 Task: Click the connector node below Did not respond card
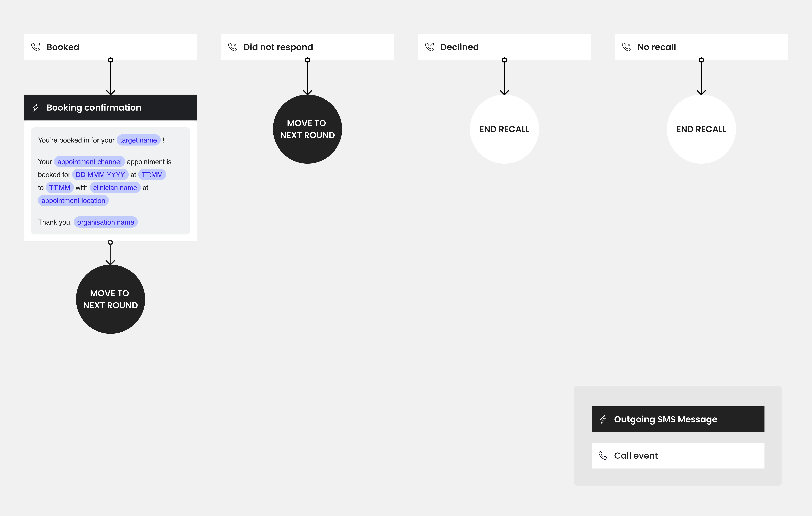click(x=308, y=60)
